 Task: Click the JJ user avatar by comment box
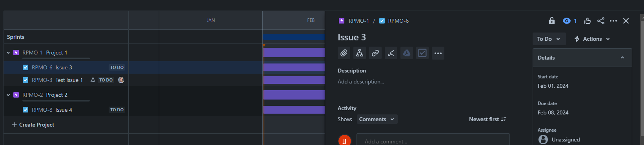(x=345, y=141)
